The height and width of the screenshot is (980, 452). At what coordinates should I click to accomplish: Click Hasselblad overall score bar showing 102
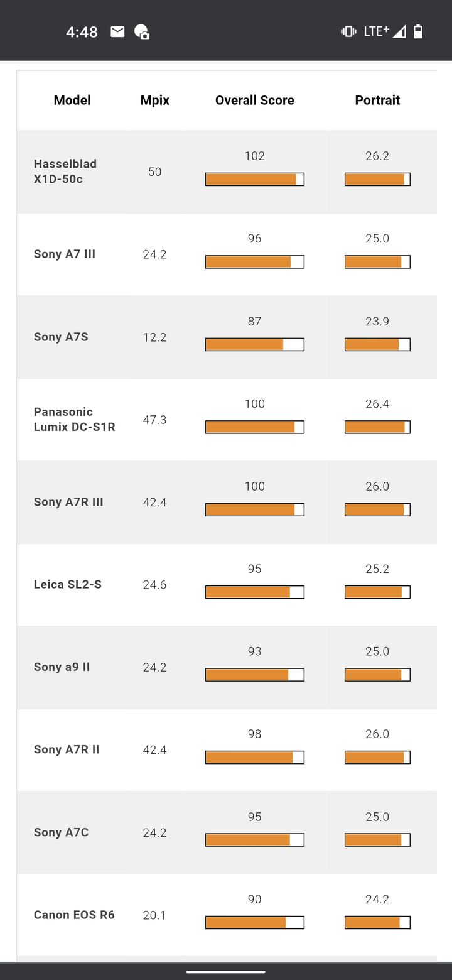tap(255, 179)
